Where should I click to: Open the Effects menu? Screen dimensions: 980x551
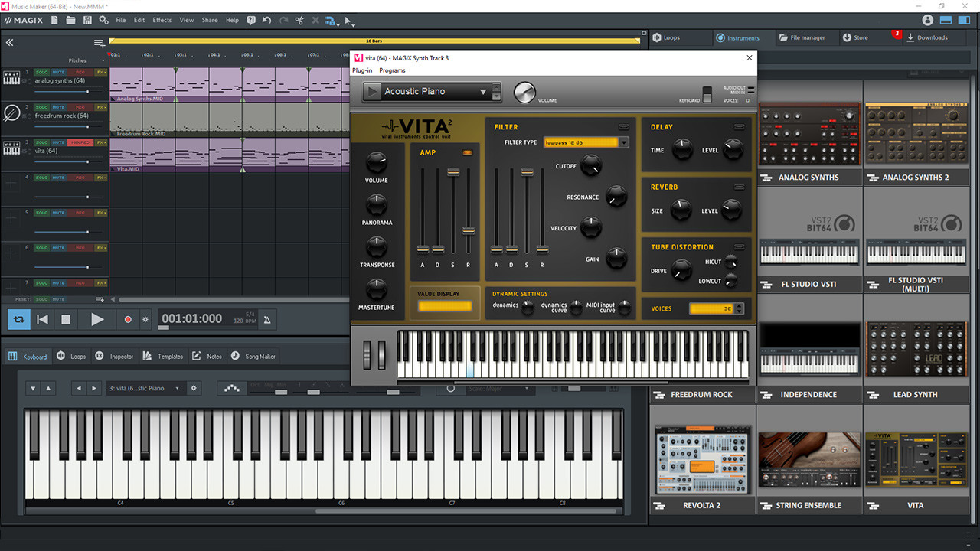tap(162, 20)
